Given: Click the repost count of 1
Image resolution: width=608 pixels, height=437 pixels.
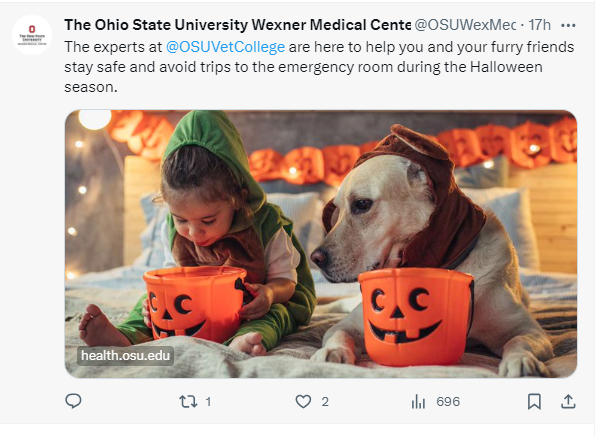Looking at the screenshot, I should 208,401.
